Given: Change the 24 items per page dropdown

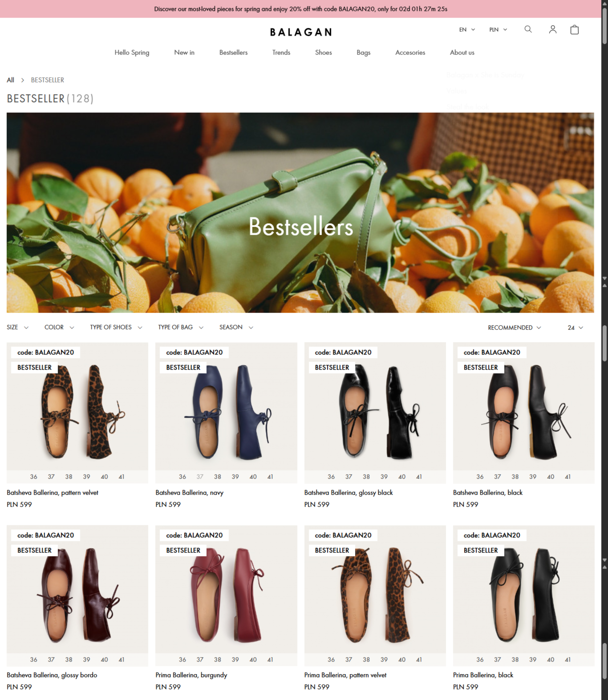Looking at the screenshot, I should pyautogui.click(x=575, y=328).
